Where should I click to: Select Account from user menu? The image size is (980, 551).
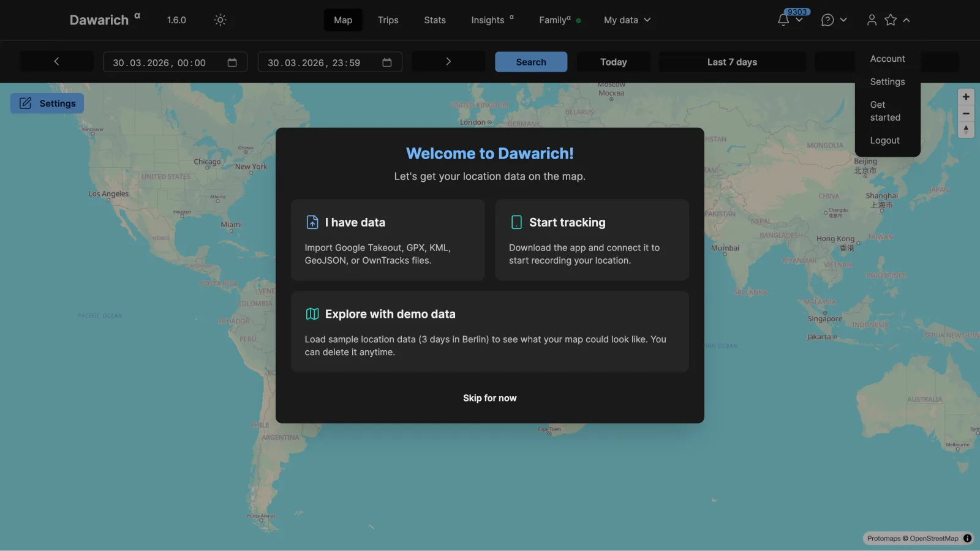[x=888, y=59]
